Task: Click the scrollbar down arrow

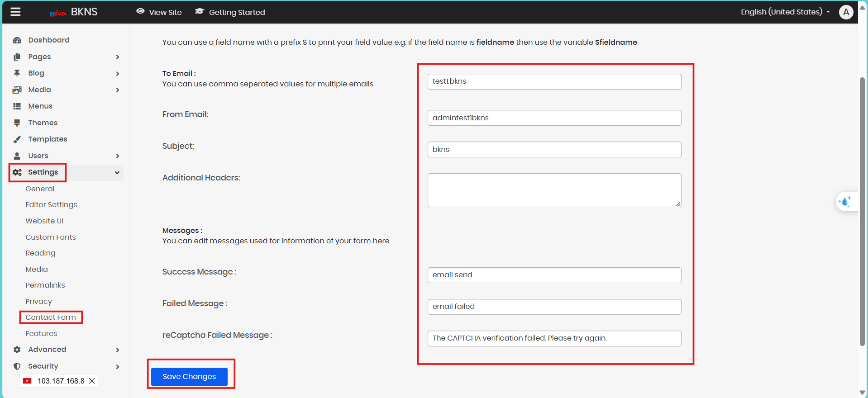Action: tap(862, 393)
